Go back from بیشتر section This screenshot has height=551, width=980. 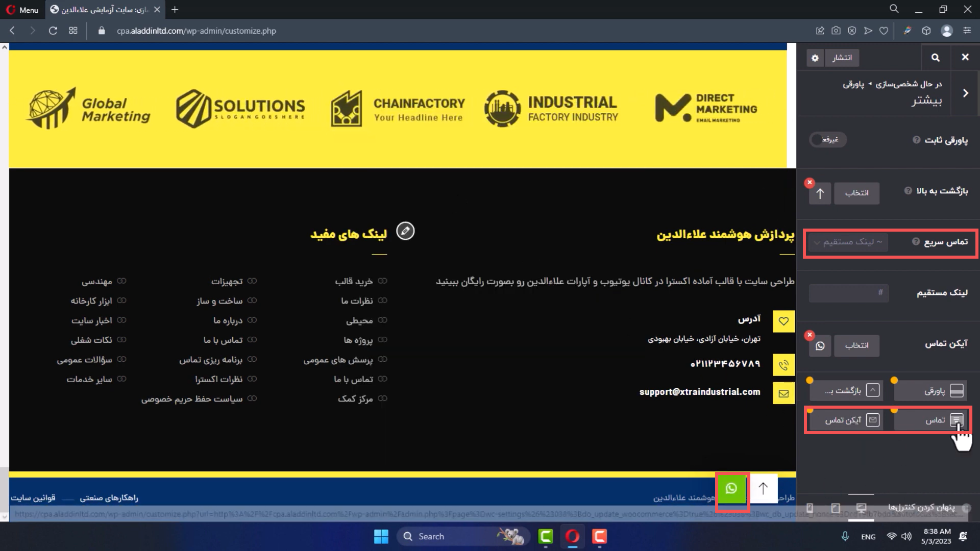tap(965, 93)
